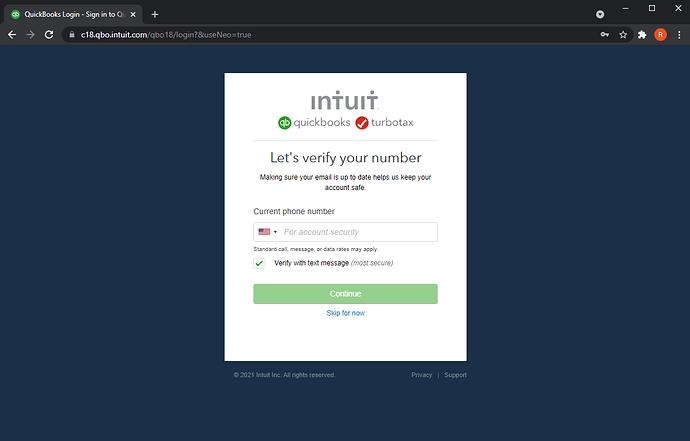Click the Intuit logo
690x441 pixels.
(345, 100)
